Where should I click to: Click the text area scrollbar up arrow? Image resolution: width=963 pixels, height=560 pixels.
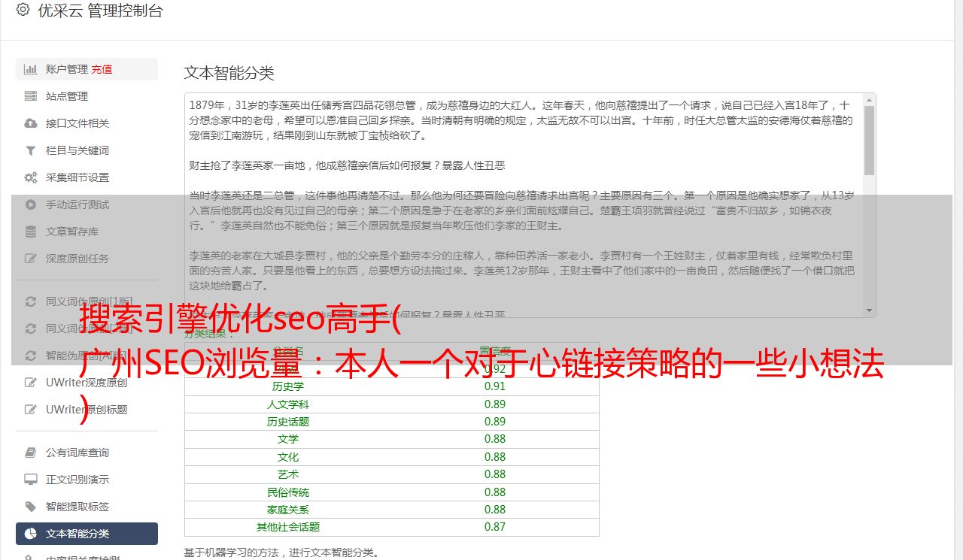[x=869, y=100]
